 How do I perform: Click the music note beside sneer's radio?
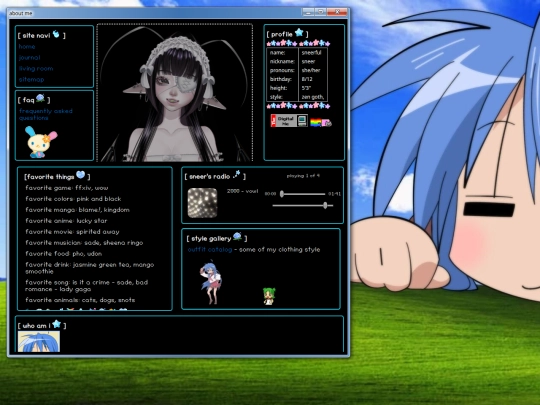coord(237,174)
